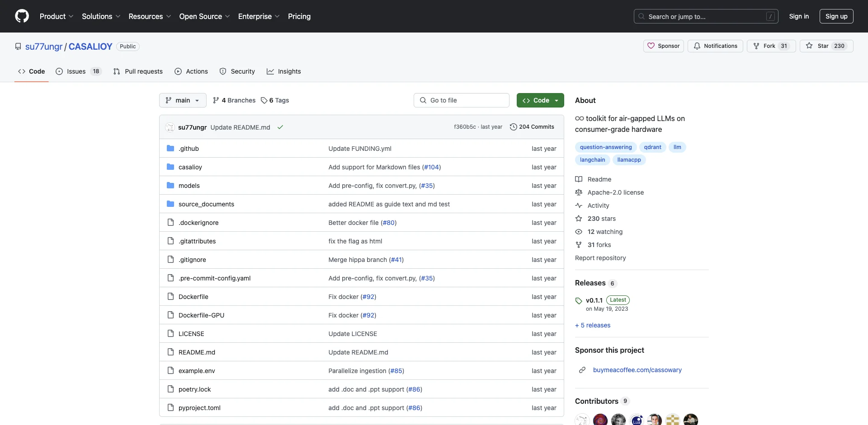Open the + 5 releases link
The height and width of the screenshot is (425, 868).
pos(593,325)
